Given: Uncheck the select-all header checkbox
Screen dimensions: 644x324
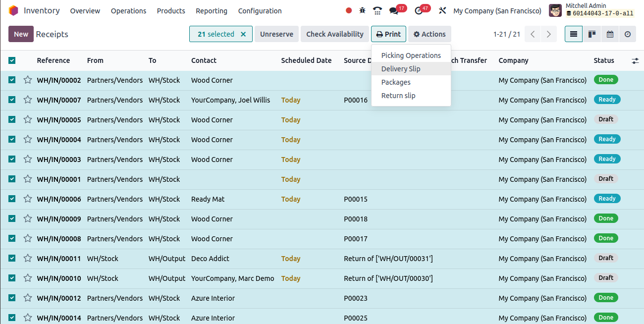Looking at the screenshot, I should pyautogui.click(x=12, y=60).
